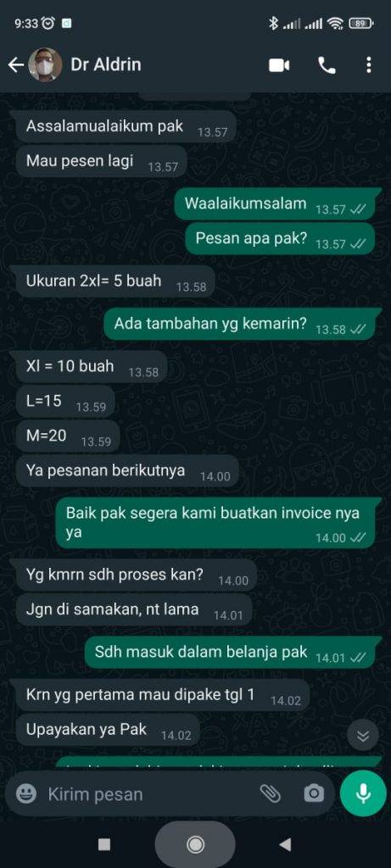Tap the Android back triangle button
This screenshot has height=868, width=391.
pos(285,844)
